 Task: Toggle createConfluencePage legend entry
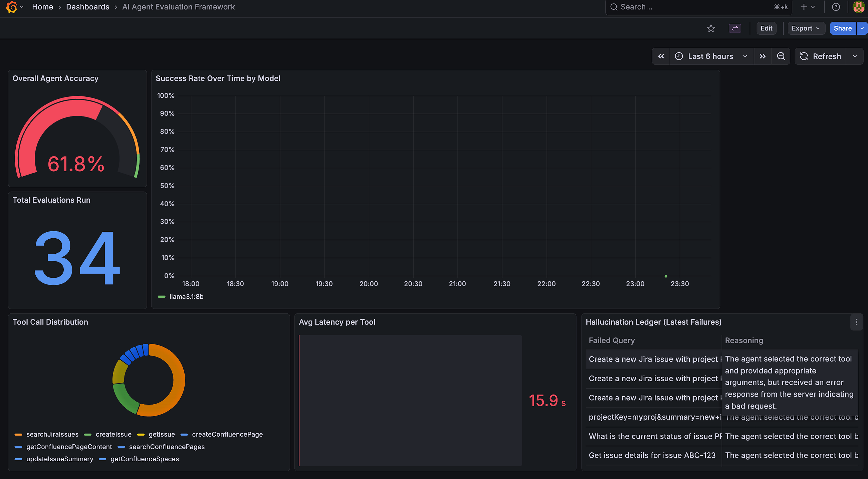coord(227,434)
